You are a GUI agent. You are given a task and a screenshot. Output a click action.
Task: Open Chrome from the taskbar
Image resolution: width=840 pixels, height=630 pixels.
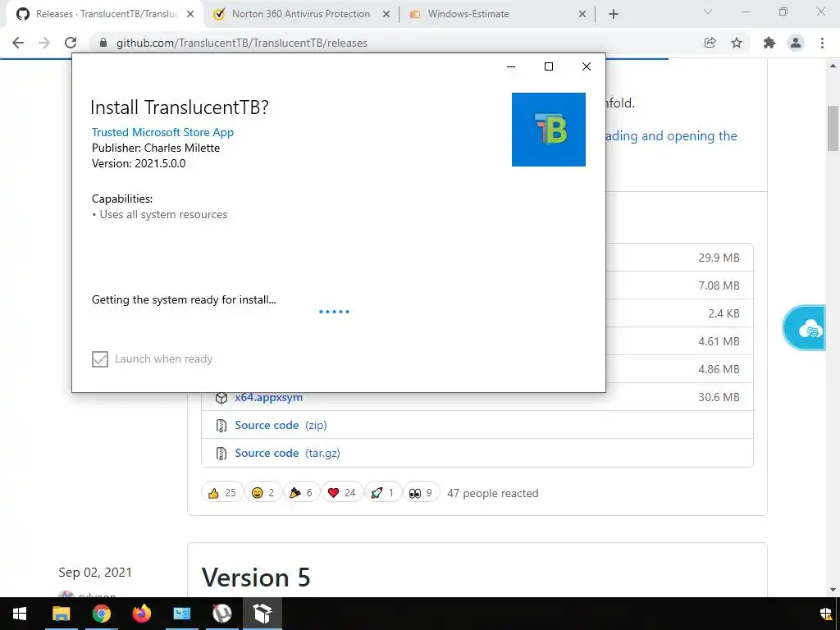click(x=101, y=614)
